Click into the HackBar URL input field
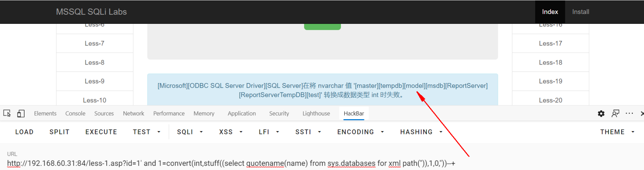The width and height of the screenshot is (644, 170). point(322,163)
